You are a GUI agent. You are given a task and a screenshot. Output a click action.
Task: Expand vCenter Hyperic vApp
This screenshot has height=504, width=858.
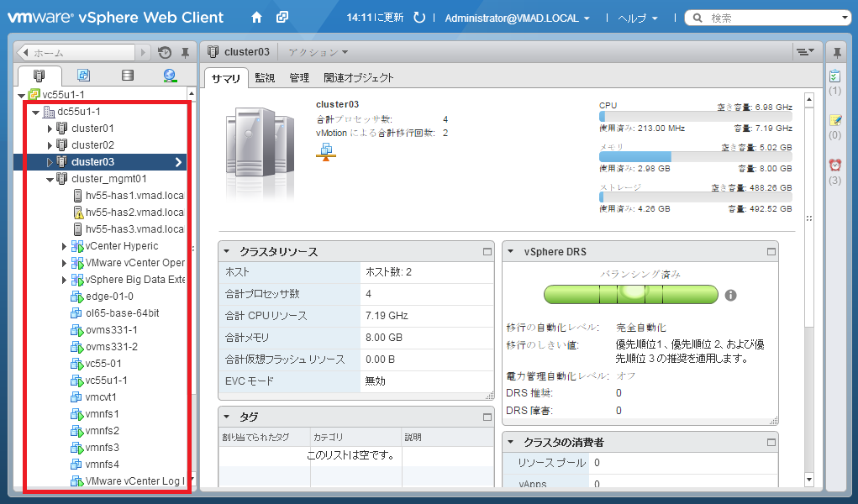[64, 246]
